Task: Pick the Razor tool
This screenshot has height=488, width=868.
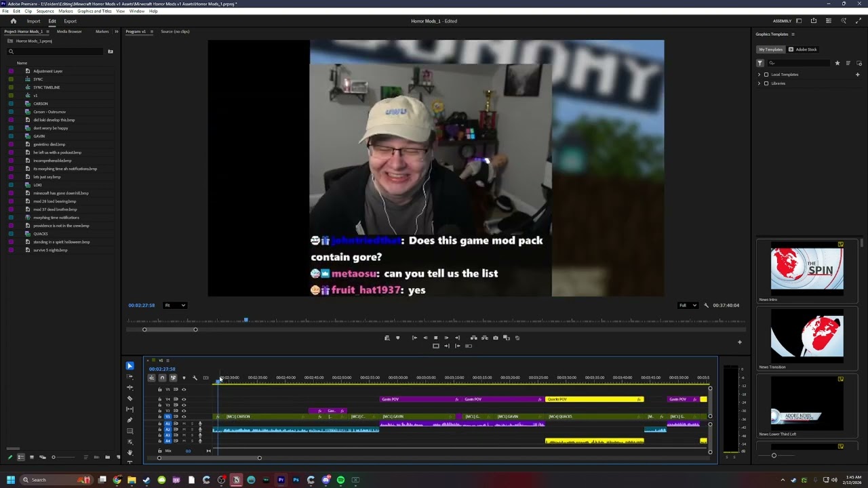Action: click(130, 399)
